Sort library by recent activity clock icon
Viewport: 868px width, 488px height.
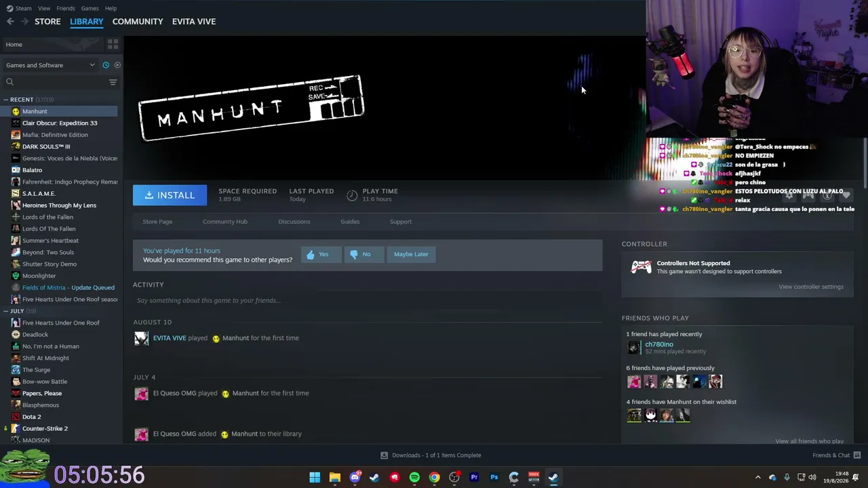tap(106, 65)
